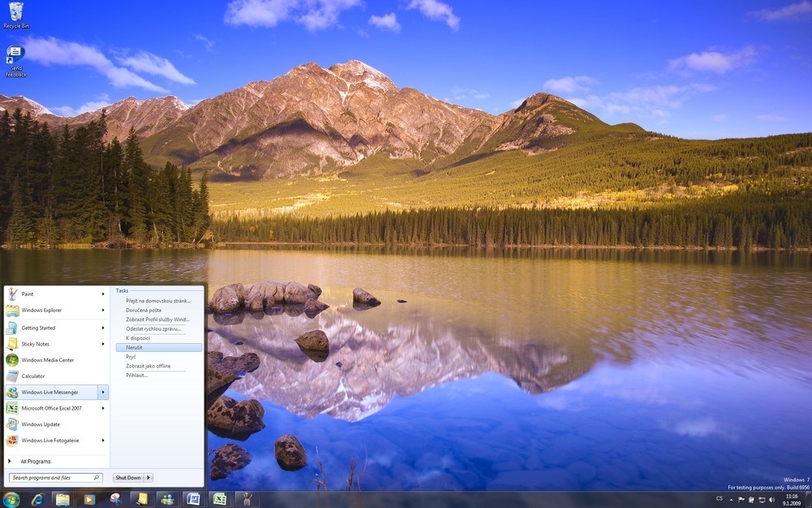The width and height of the screenshot is (812, 508).
Task: Expand the Sticky Notes jump list arrow
Action: (103, 344)
